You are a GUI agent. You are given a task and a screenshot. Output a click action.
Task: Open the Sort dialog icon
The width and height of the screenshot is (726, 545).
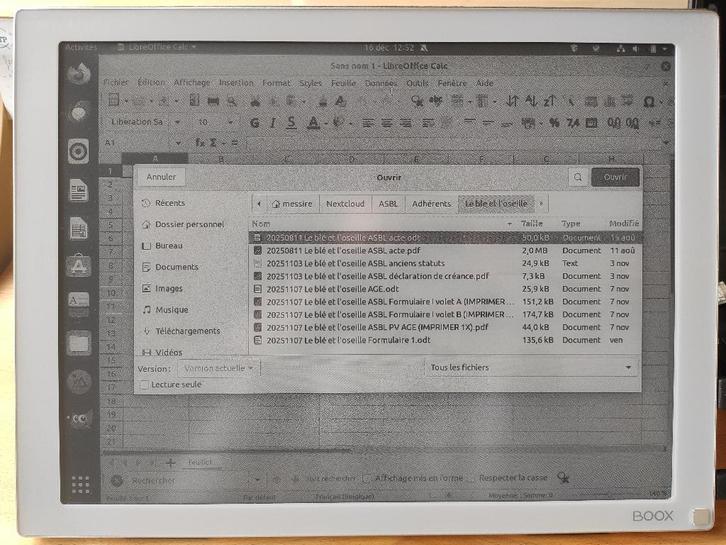click(512, 101)
